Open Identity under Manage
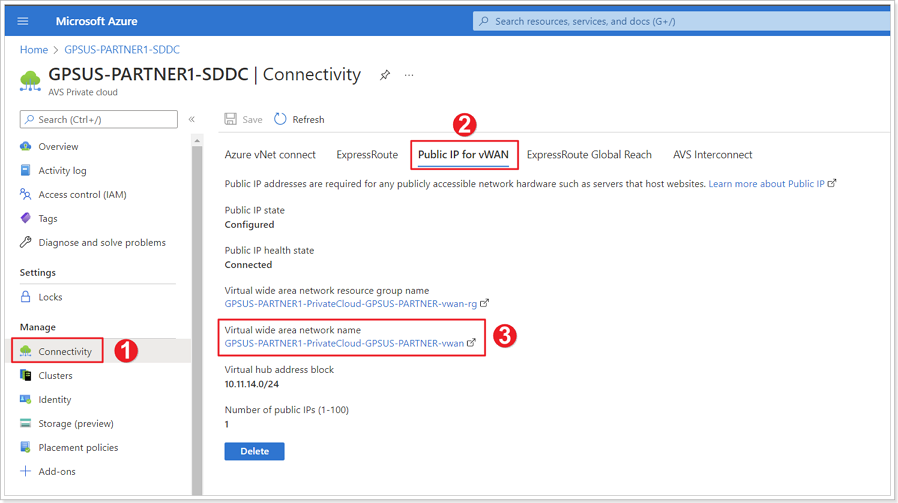Screen dimensions: 898x503 (x=55, y=400)
